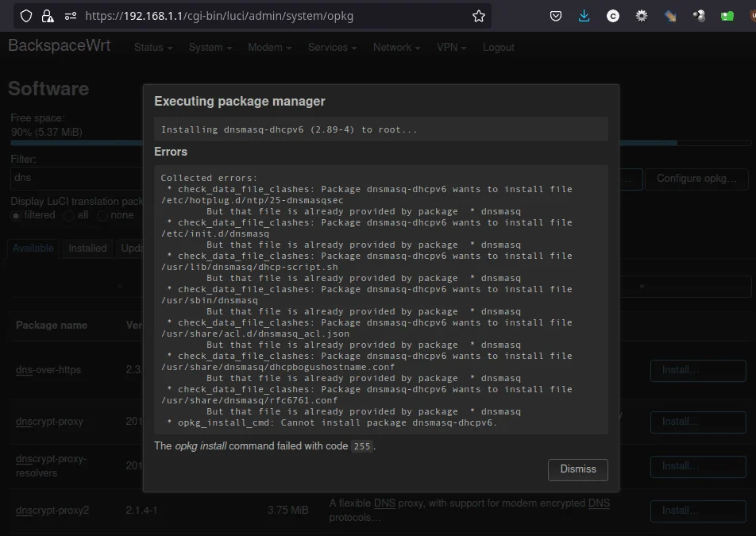Viewport: 756px width, 536px height.
Task: Open the Pocket save icon
Action: coord(555,16)
